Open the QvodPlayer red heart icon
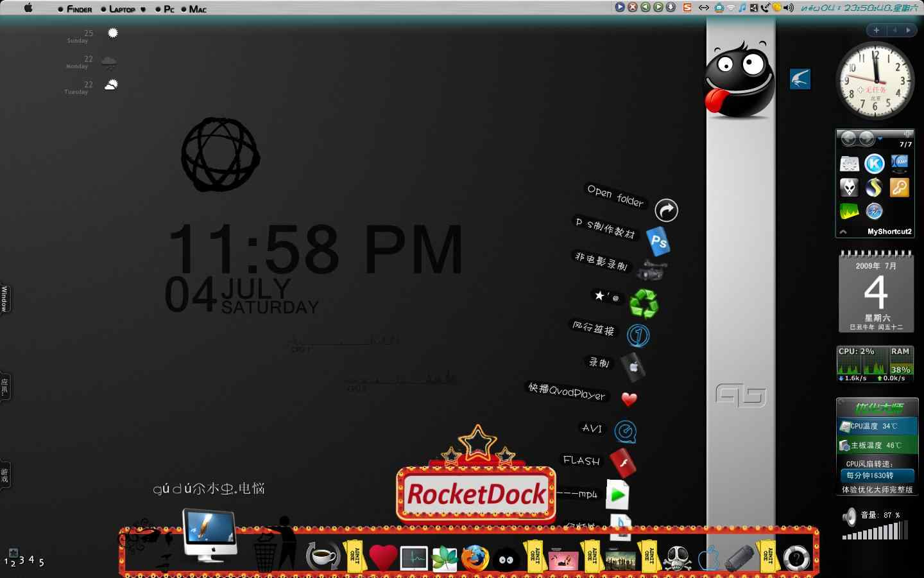 pyautogui.click(x=629, y=399)
